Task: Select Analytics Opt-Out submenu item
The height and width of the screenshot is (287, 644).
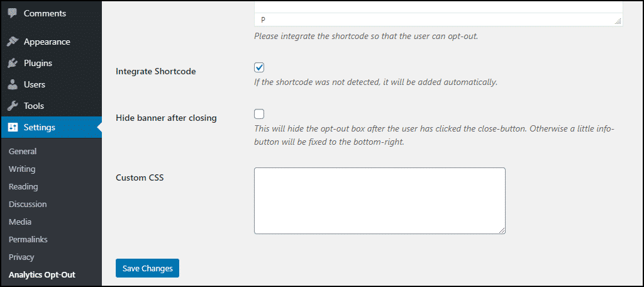Action: pyautogui.click(x=42, y=275)
